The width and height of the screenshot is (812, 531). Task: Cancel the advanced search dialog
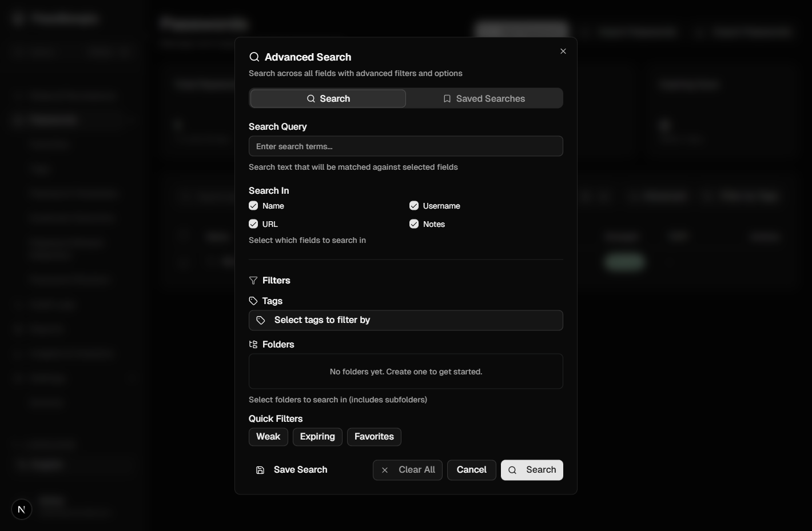click(x=471, y=470)
